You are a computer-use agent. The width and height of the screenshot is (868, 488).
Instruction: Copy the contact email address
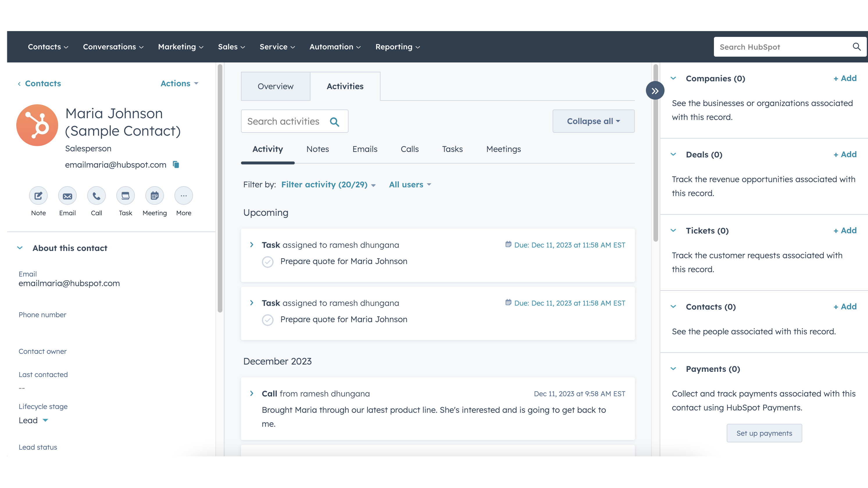tap(176, 165)
